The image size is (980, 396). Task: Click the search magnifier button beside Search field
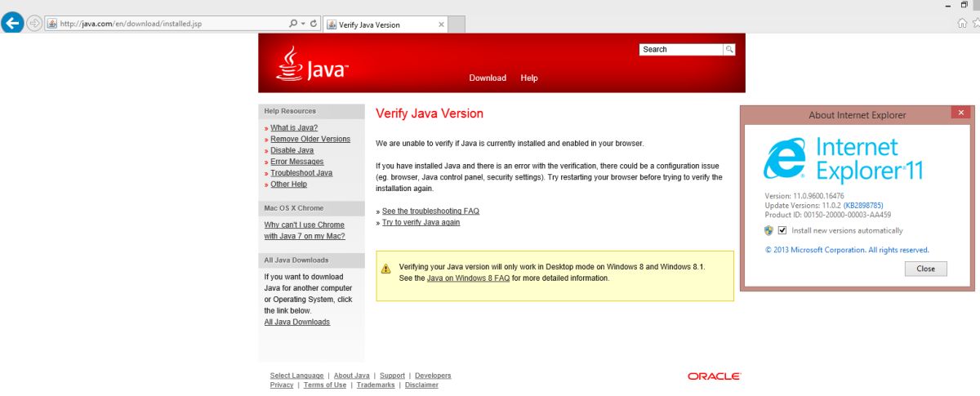point(729,50)
